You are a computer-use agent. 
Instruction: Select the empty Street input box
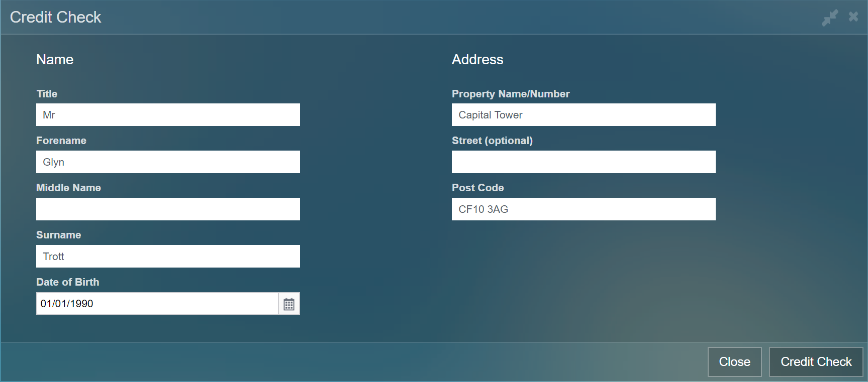583,162
